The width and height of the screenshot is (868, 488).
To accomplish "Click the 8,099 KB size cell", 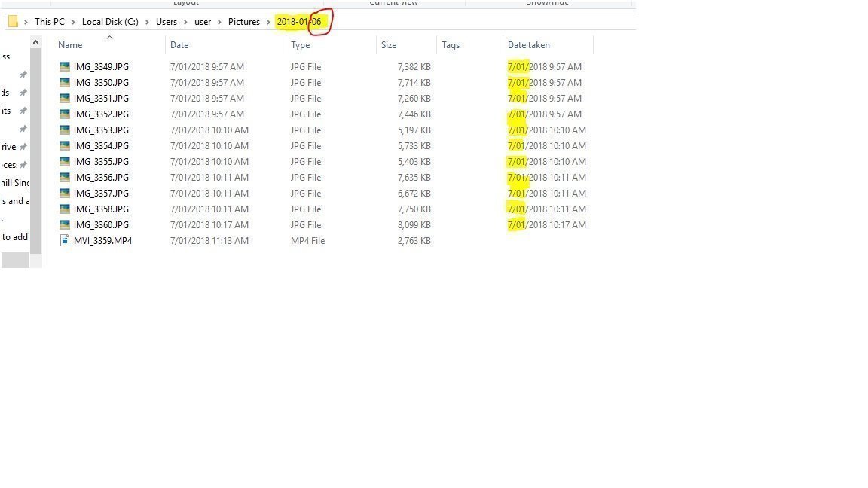I will 414,224.
